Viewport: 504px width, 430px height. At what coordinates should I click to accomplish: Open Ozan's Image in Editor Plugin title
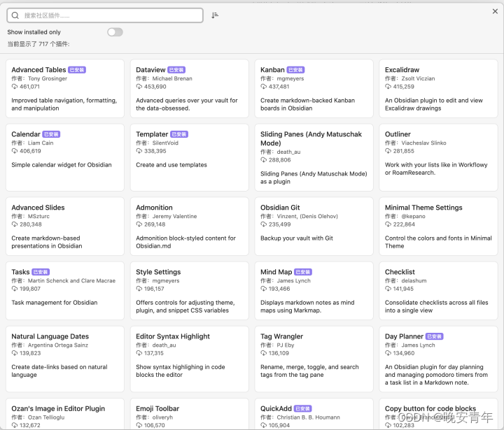[58, 408]
